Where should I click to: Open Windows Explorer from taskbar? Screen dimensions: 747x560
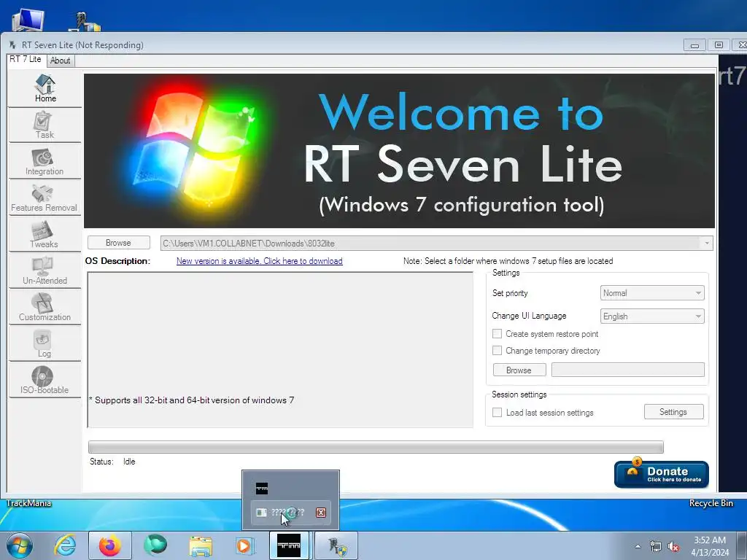201,545
